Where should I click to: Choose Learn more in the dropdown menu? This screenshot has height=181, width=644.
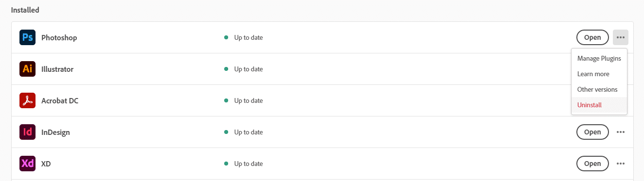coord(599,74)
